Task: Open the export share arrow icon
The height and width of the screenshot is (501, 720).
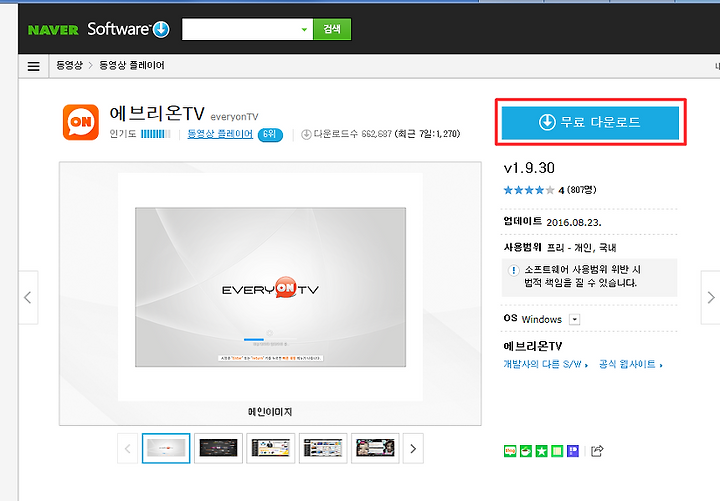Action: coord(597,451)
